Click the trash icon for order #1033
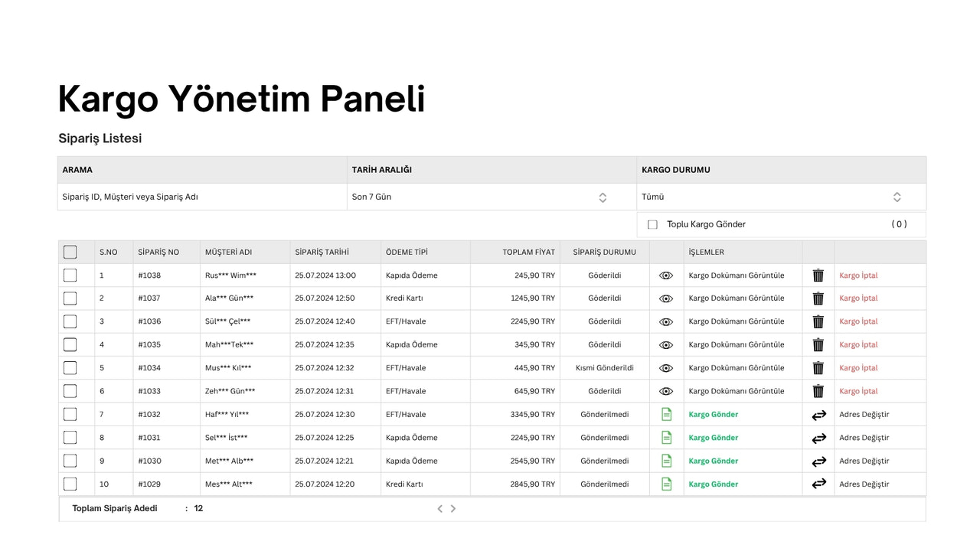Viewport: 980px width, 551px height. point(818,391)
